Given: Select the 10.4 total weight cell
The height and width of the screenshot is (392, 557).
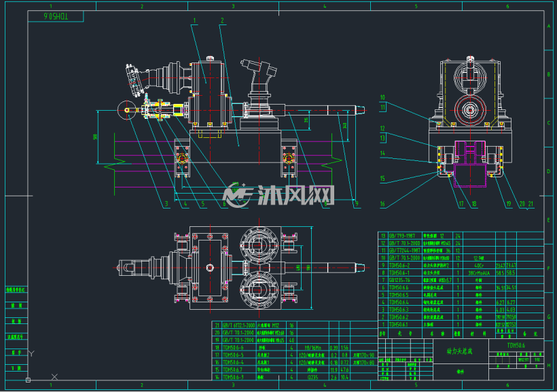Looking at the screenshot, I should (344, 378).
